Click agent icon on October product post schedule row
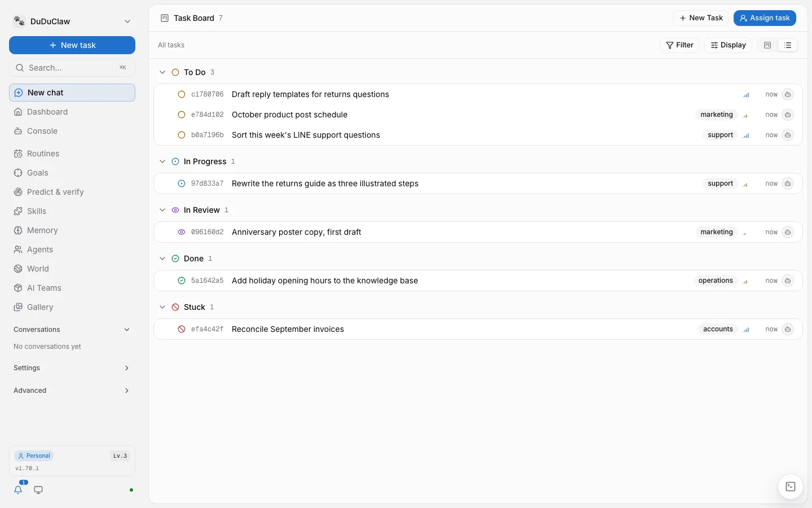 coord(788,115)
